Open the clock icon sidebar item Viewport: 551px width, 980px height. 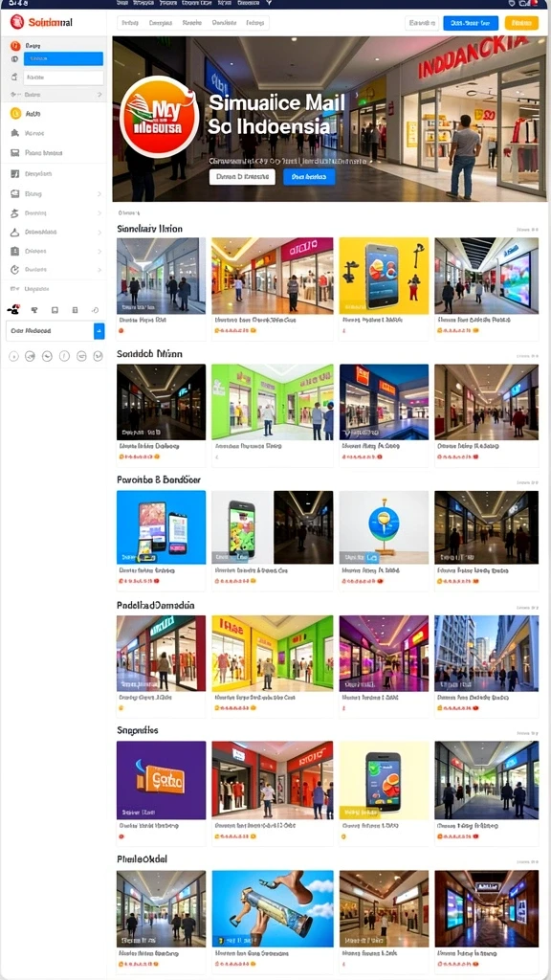pyautogui.click(x=15, y=269)
